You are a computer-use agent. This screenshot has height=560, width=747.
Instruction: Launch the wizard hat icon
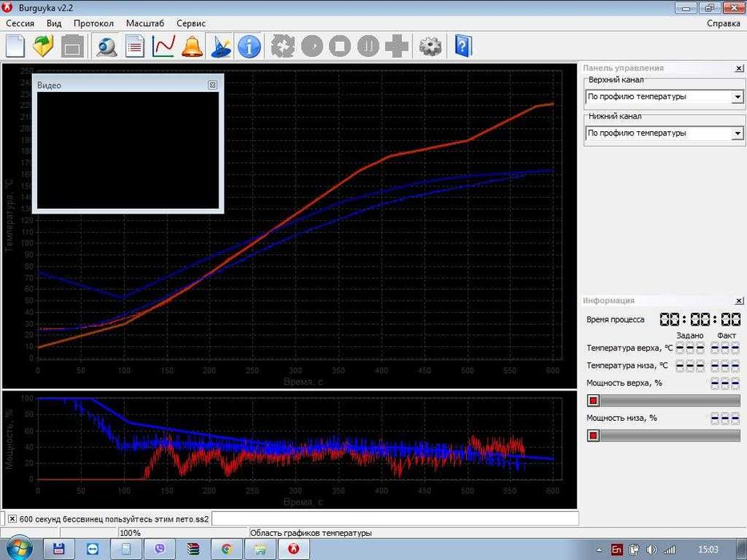220,46
